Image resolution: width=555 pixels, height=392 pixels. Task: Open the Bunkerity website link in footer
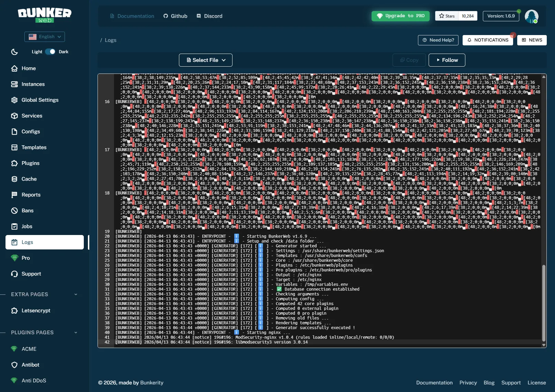151,382
